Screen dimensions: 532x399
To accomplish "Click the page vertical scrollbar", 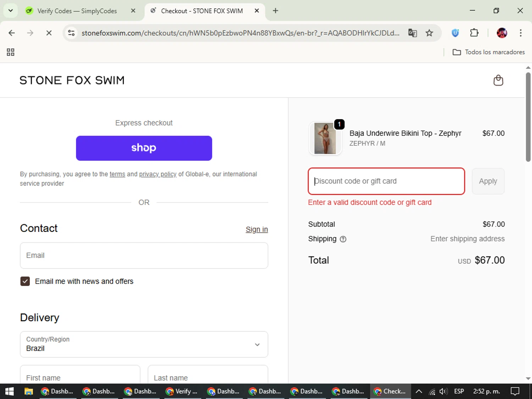I will pyautogui.click(x=528, y=117).
